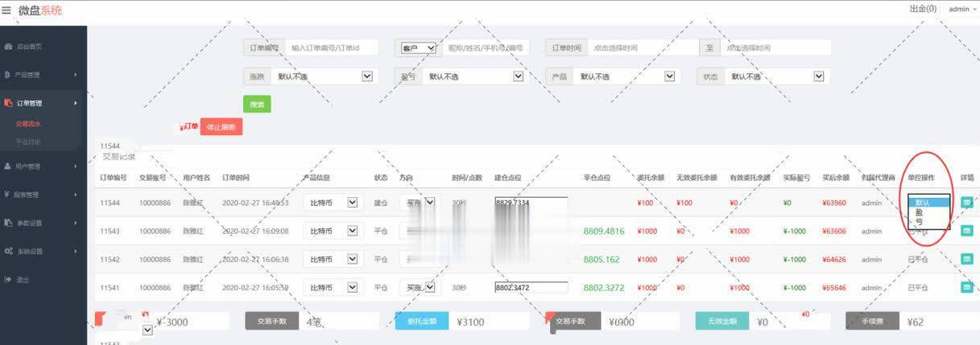This screenshot has width=980, height=345.
Task: Select 默认 in 单控操作 dropdown list
Action: [x=929, y=203]
